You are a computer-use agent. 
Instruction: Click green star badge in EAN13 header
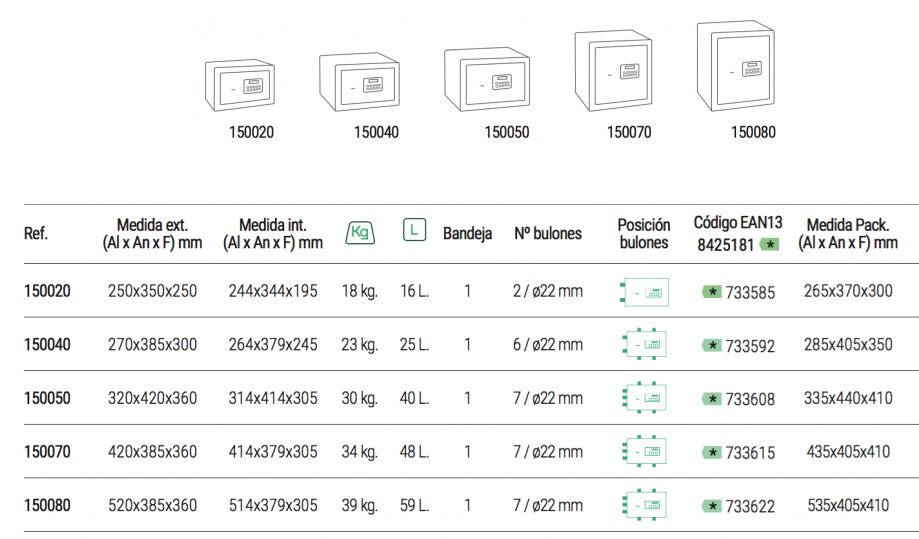[x=770, y=244]
